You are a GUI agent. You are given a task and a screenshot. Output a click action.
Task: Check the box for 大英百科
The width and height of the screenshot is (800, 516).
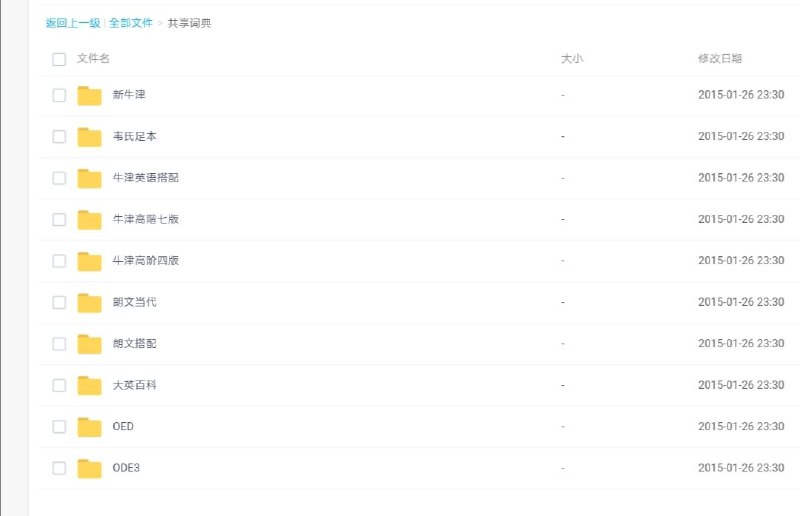(59, 385)
